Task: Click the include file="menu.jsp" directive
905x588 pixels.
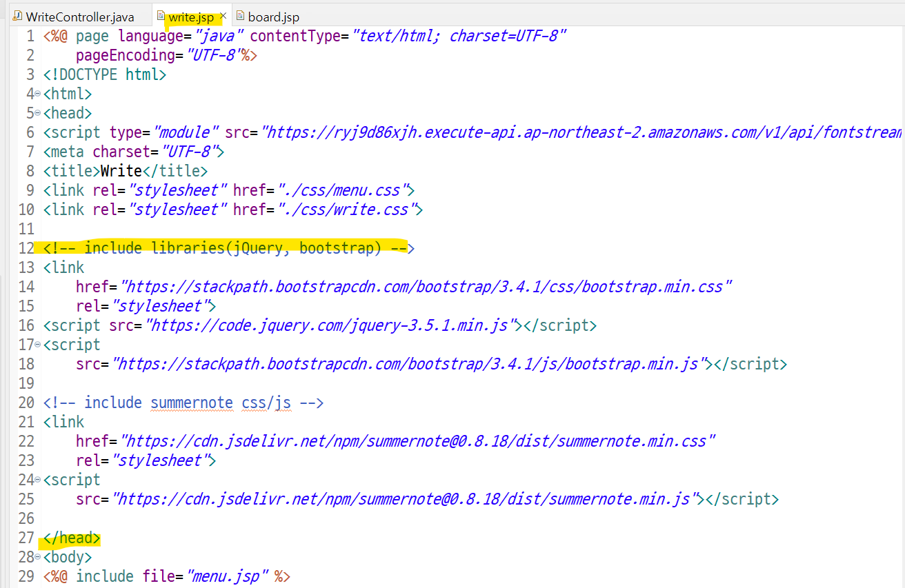Action: click(167, 576)
